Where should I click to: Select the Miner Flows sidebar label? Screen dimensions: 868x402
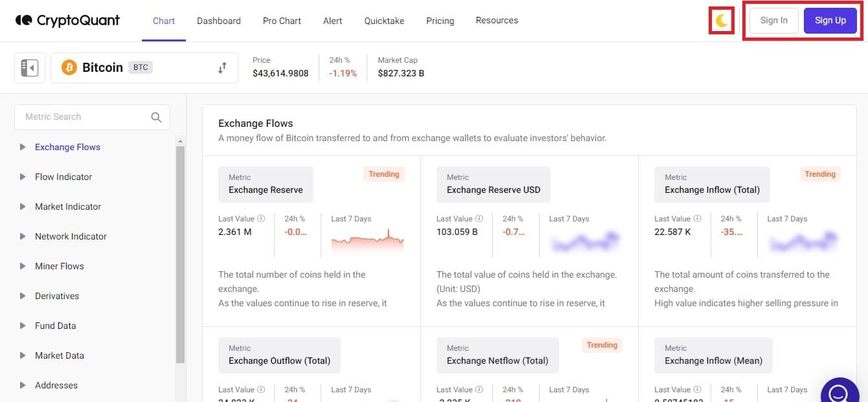[x=60, y=266]
